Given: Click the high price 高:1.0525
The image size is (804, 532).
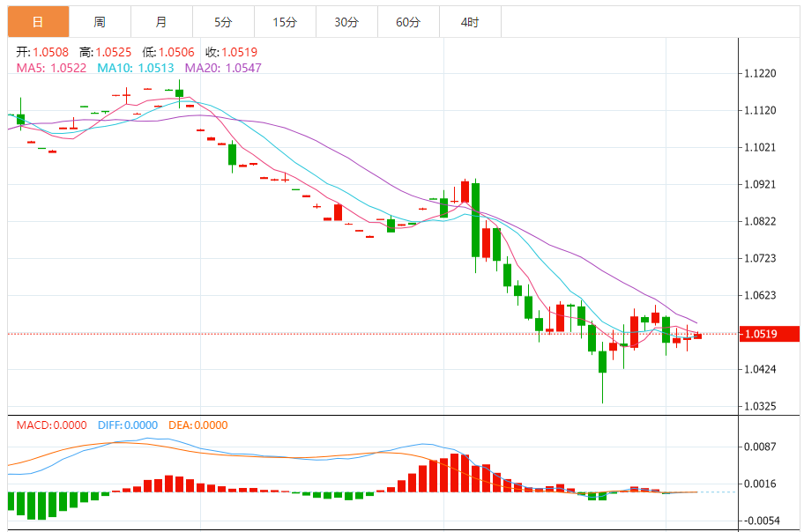Looking at the screenshot, I should click(x=106, y=52).
